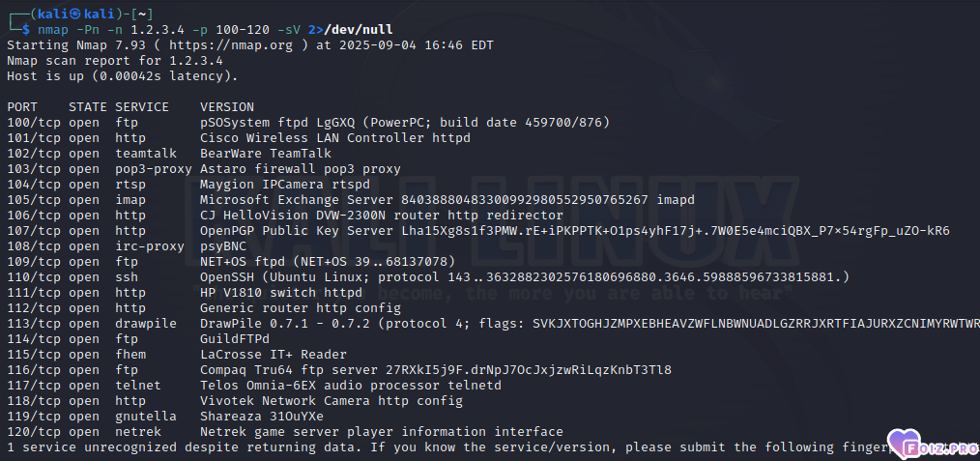Click the dollar sign shell prompt
This screenshot has width=980, height=461.
pos(27,30)
